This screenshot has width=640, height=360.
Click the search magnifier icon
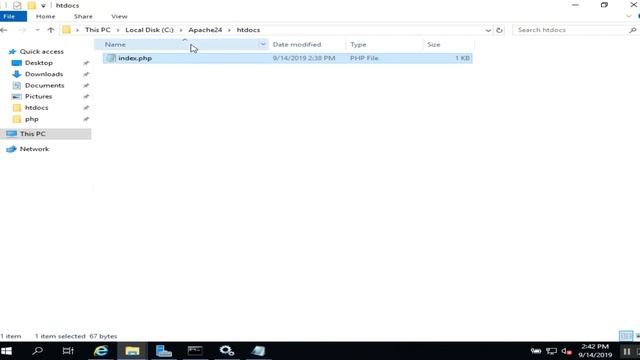point(632,30)
